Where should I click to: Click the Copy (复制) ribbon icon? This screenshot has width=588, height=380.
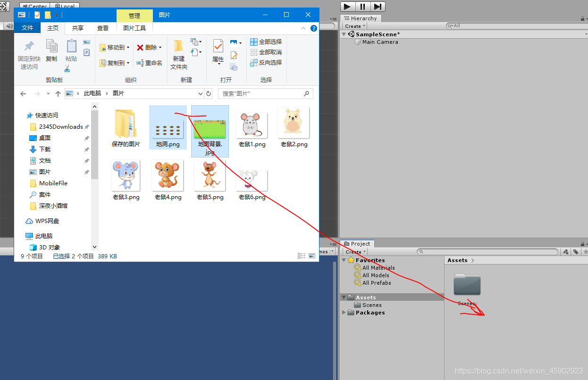tap(52, 50)
